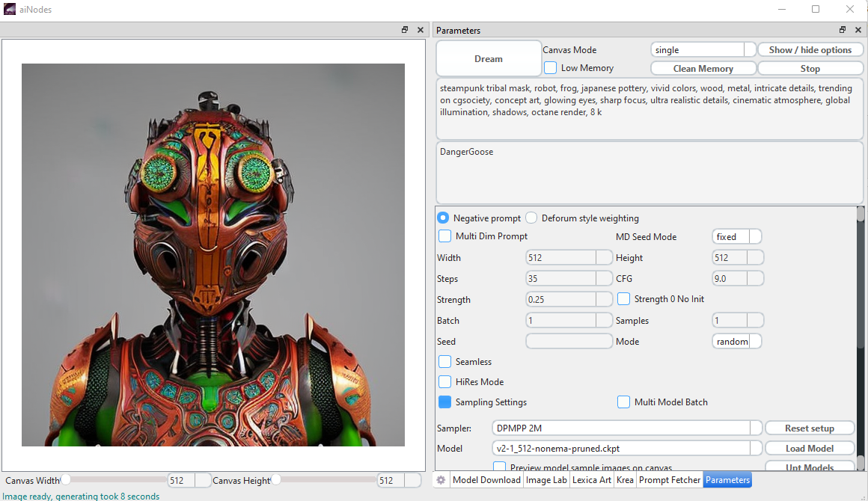Image resolution: width=868 pixels, height=501 pixels.
Task: Click the aiNodes app icon in title bar
Action: point(10,9)
